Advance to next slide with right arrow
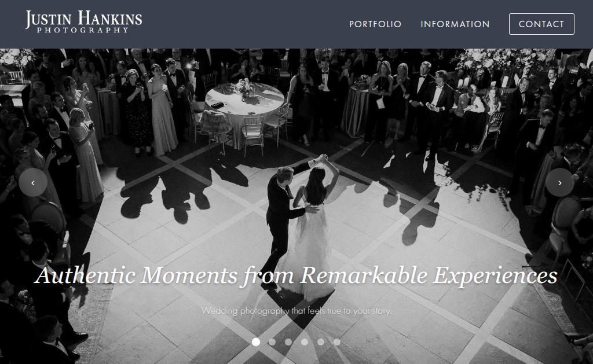This screenshot has width=593, height=364. click(x=560, y=182)
